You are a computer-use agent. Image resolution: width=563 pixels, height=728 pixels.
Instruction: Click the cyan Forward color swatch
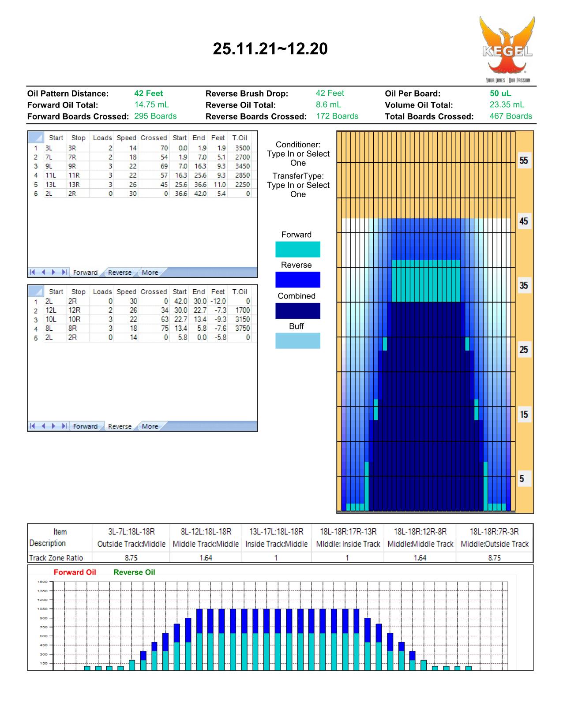[298, 250]
